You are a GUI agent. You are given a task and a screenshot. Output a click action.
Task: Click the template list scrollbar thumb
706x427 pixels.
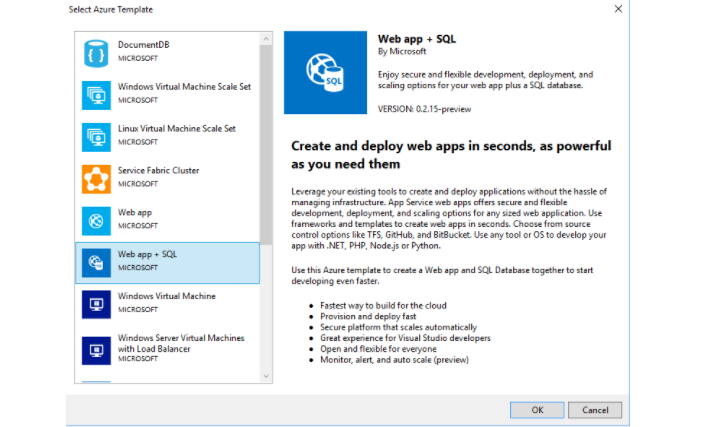[x=266, y=140]
